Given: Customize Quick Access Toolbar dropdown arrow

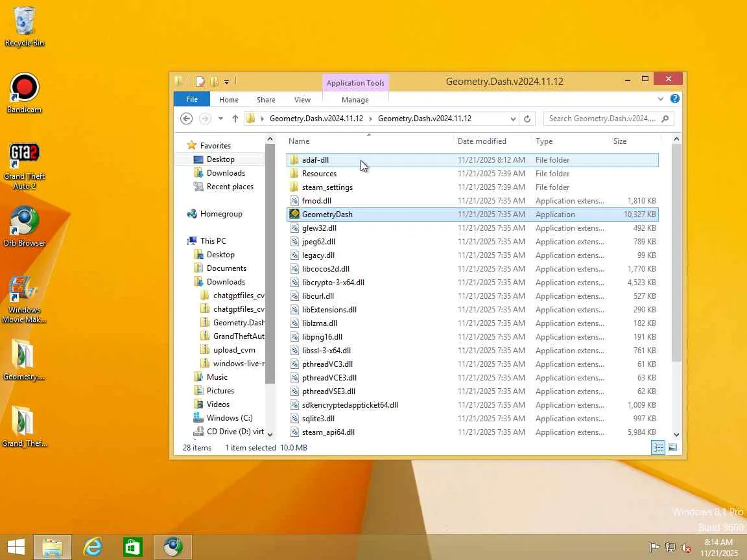Looking at the screenshot, I should (x=226, y=82).
